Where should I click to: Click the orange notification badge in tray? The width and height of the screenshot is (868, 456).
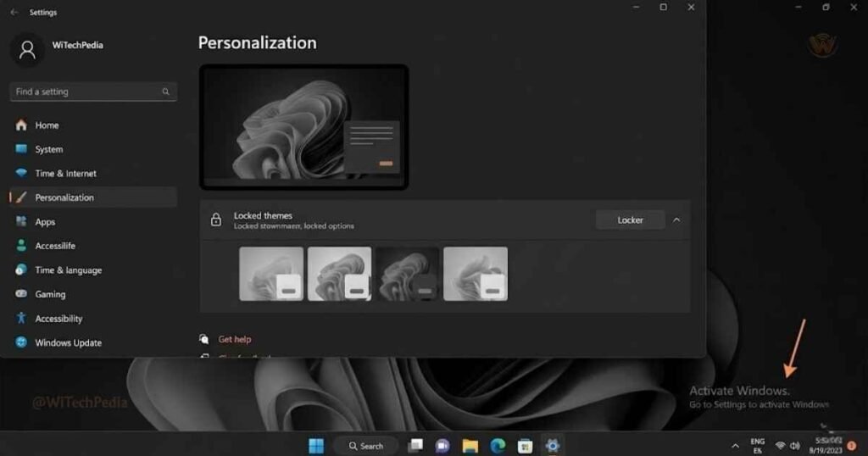853,446
